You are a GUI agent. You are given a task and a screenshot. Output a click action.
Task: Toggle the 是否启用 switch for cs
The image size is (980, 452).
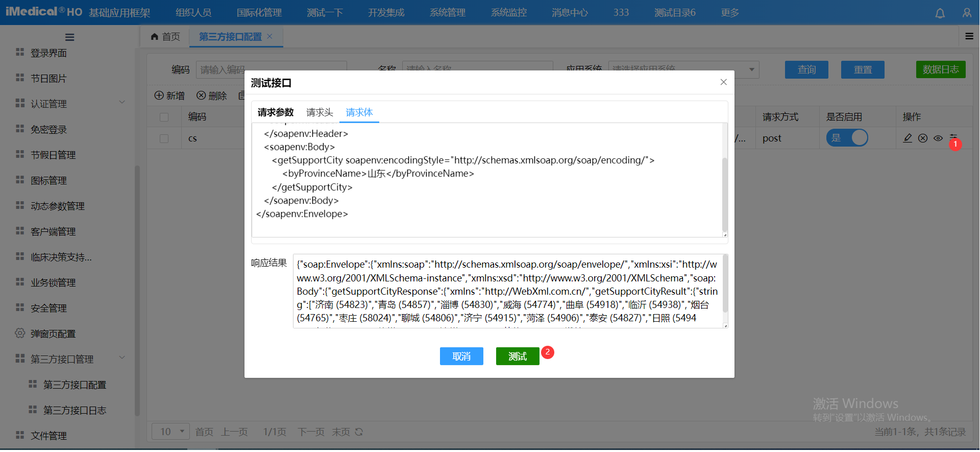(x=847, y=138)
